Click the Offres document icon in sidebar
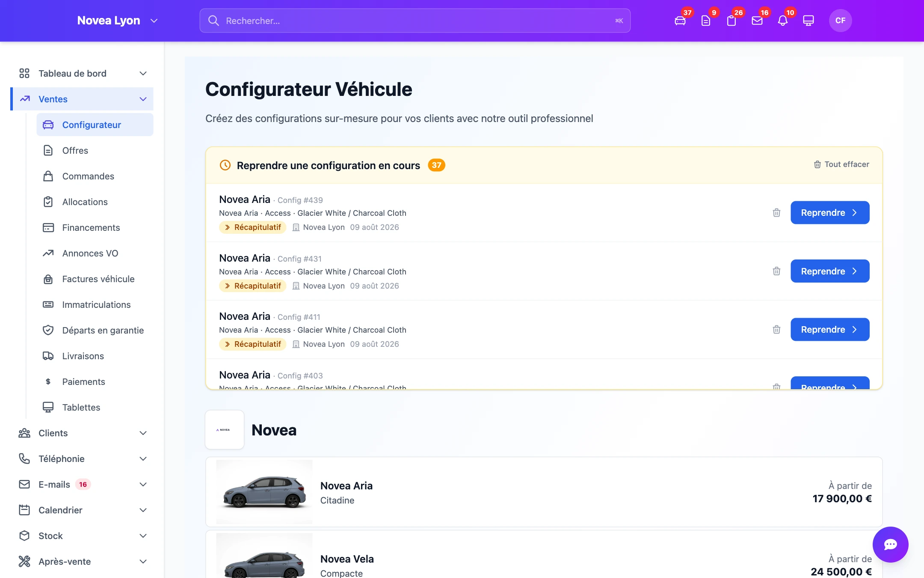This screenshot has height=578, width=924. [x=48, y=150]
